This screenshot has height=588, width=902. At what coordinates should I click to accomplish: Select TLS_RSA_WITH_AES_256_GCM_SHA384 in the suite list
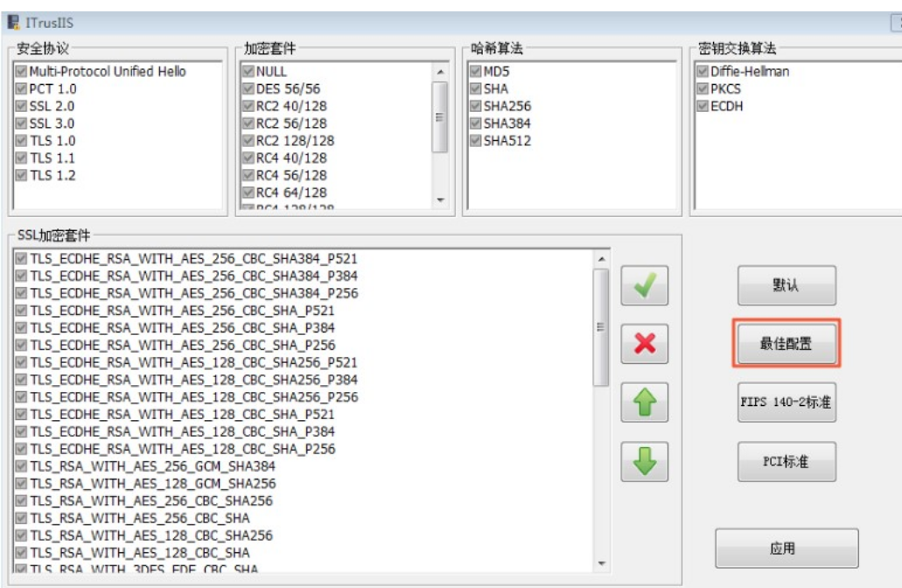click(152, 466)
